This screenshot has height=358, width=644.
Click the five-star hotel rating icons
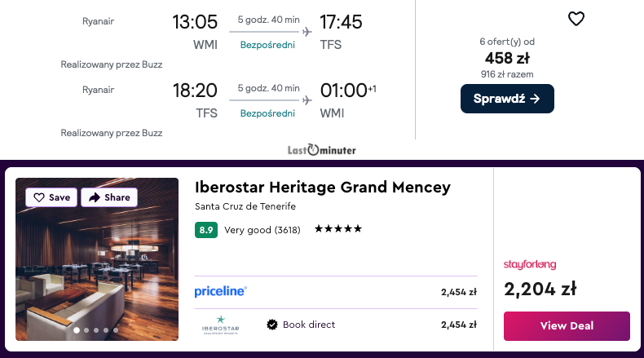(x=337, y=230)
